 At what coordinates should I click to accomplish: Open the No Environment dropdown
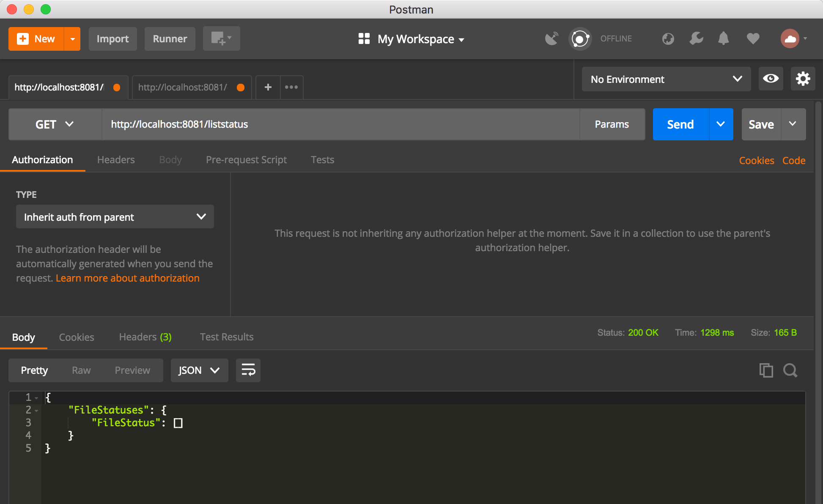click(x=666, y=79)
